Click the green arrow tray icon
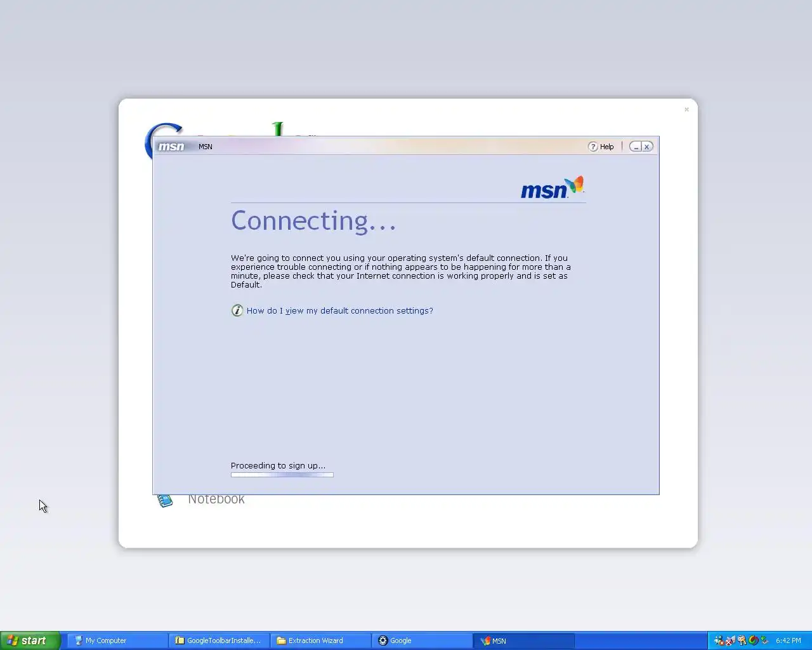812x650 pixels. tap(764, 640)
